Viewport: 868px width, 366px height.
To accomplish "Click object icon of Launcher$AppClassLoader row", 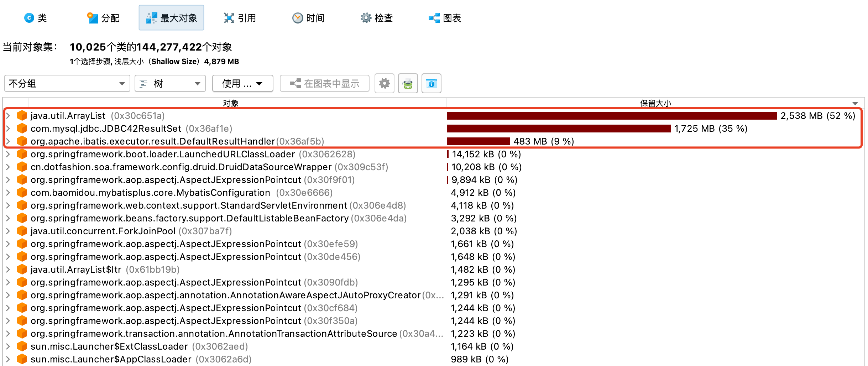I will pos(22,359).
